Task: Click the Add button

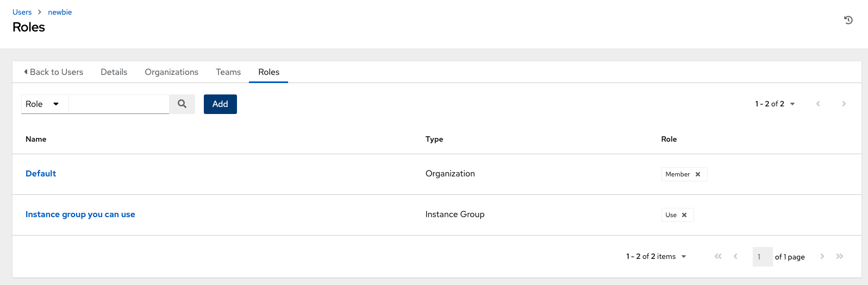Action: coord(220,104)
